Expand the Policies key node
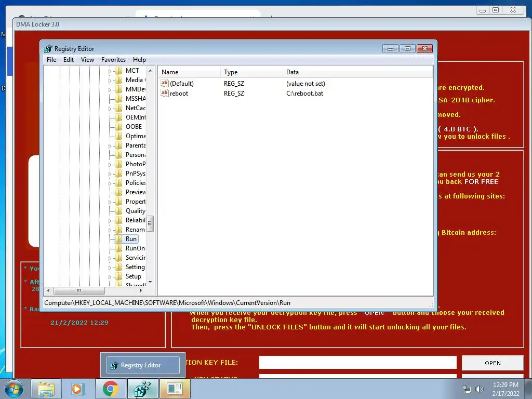 [110, 183]
